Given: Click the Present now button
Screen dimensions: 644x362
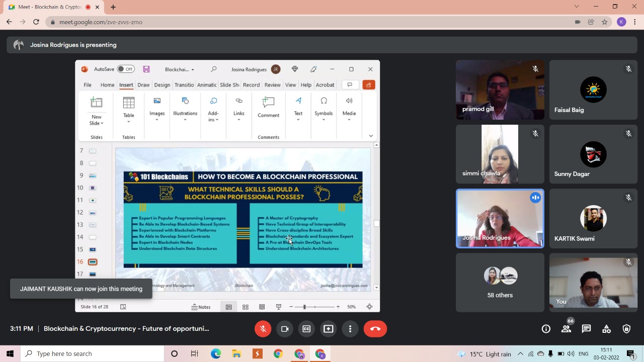Looking at the screenshot, I should click(x=328, y=329).
